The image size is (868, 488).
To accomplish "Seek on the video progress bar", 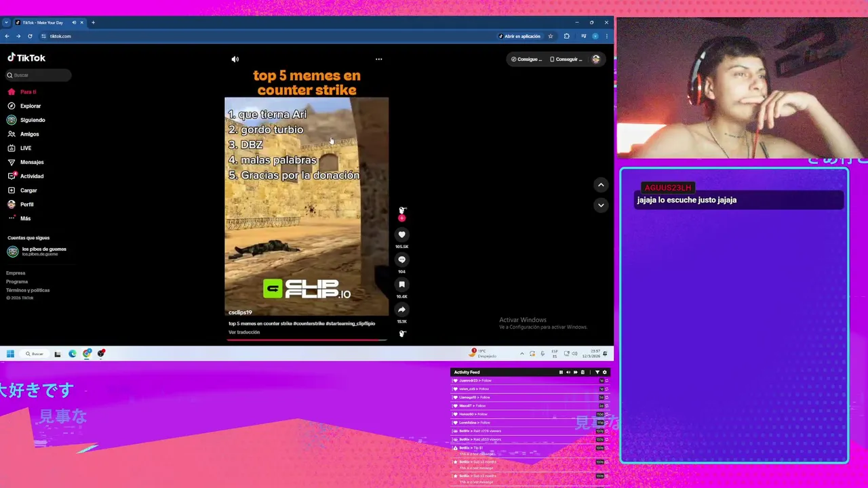I will pos(307,340).
